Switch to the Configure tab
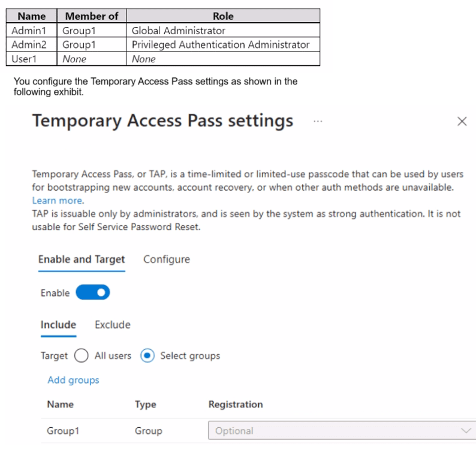Image resolution: width=476 pixels, height=462 pixels. tap(167, 259)
